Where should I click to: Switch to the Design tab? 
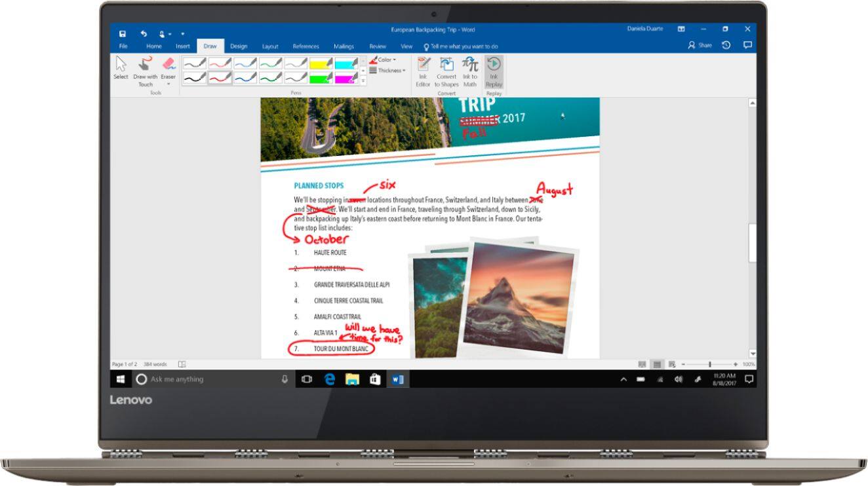(239, 47)
